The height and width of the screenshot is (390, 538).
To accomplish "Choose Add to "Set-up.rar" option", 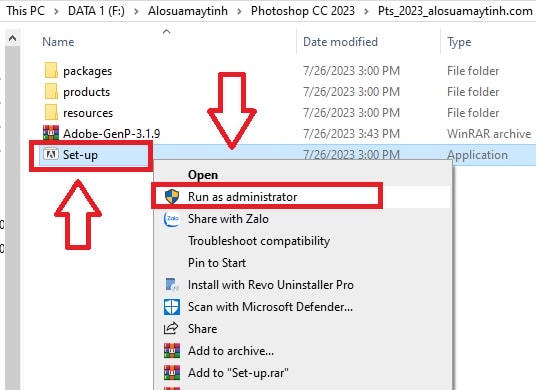I will [x=238, y=373].
